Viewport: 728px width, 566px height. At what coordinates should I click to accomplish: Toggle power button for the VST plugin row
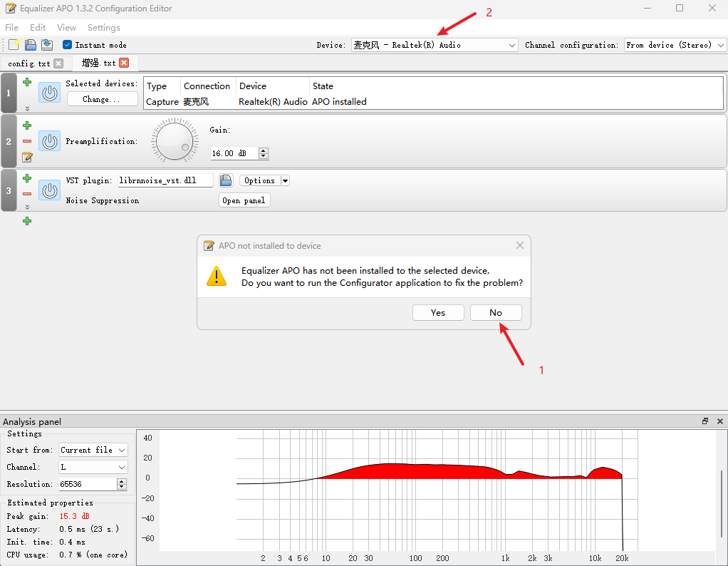[x=49, y=190]
